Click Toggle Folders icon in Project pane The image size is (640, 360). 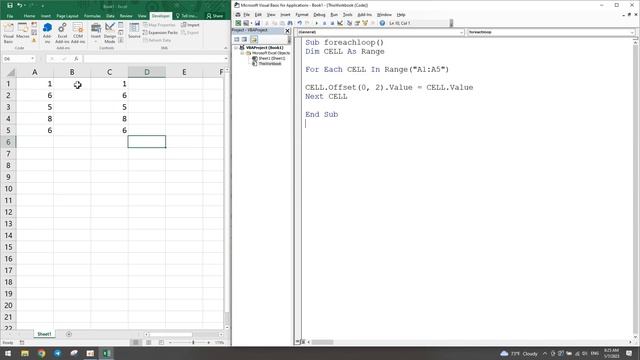254,39
